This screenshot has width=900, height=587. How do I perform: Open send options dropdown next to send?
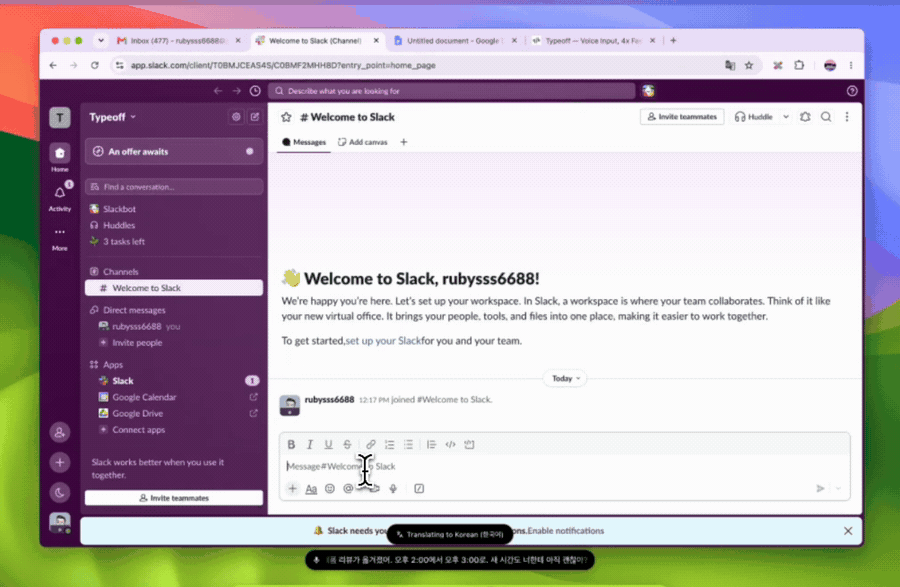point(838,489)
